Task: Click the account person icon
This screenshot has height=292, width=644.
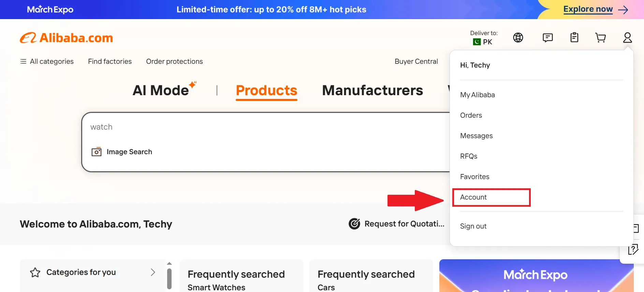Action: pyautogui.click(x=628, y=38)
